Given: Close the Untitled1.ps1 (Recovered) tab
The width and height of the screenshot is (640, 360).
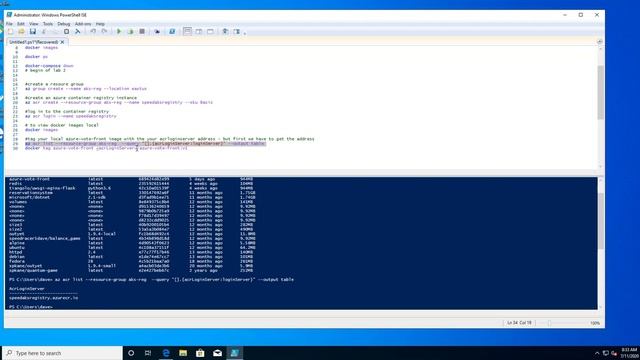Looking at the screenshot, I should (x=62, y=42).
